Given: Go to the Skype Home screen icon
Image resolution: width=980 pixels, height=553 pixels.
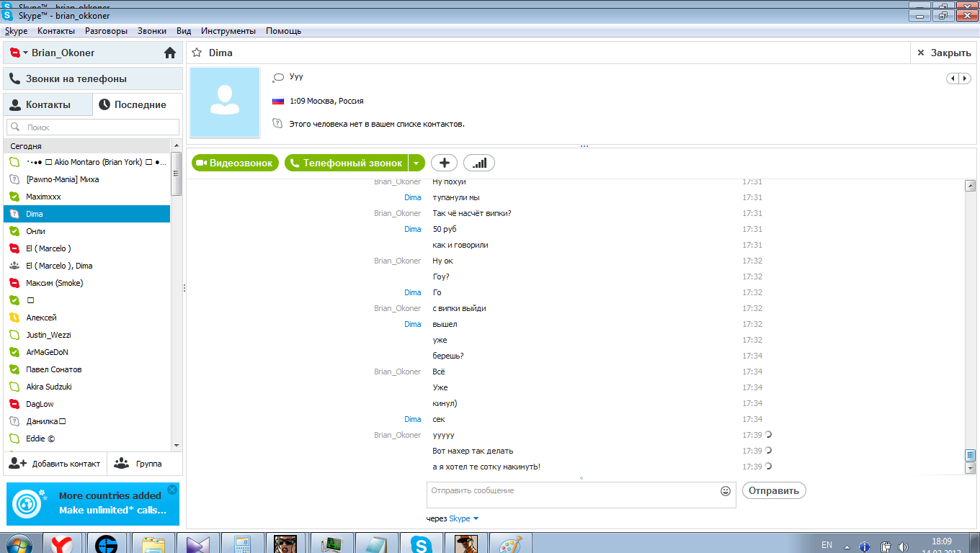Looking at the screenshot, I should point(170,53).
